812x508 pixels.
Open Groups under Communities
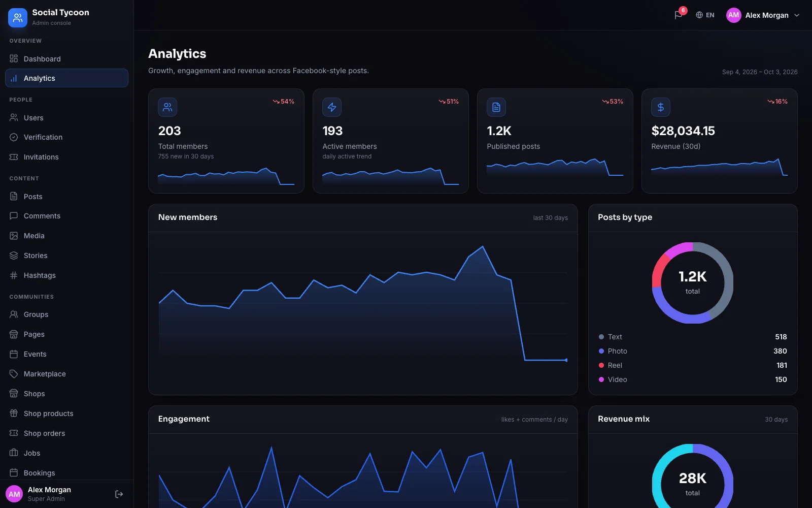click(66, 314)
